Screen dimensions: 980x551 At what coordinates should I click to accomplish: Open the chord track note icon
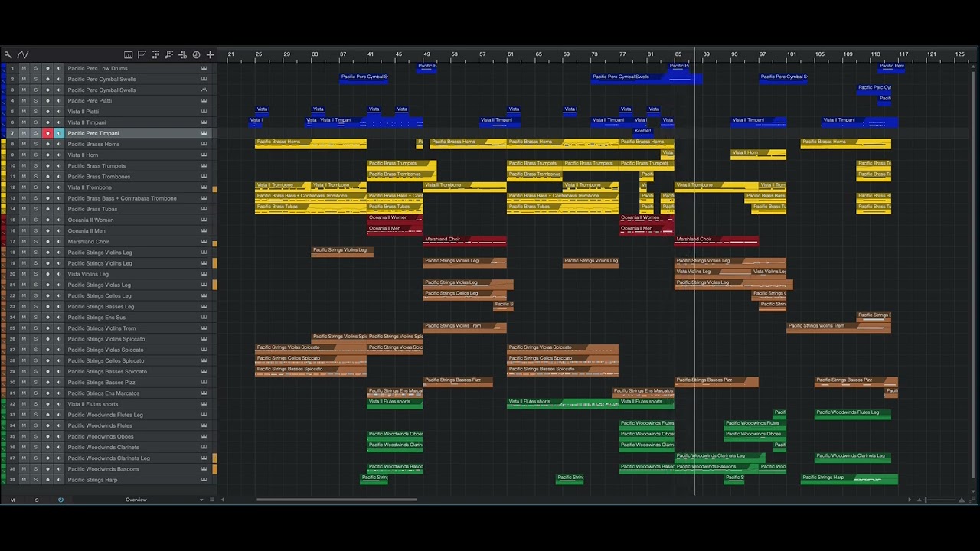[169, 54]
